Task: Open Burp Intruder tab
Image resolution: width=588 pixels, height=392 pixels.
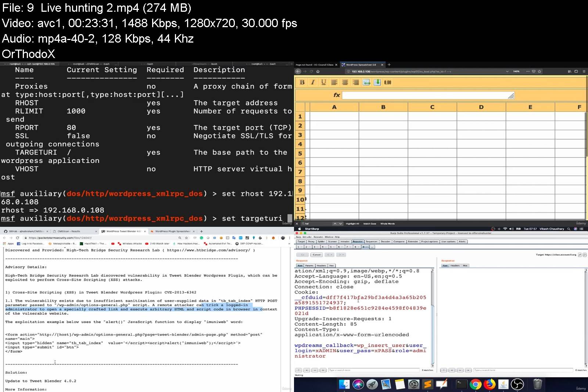Action: pyautogui.click(x=345, y=242)
